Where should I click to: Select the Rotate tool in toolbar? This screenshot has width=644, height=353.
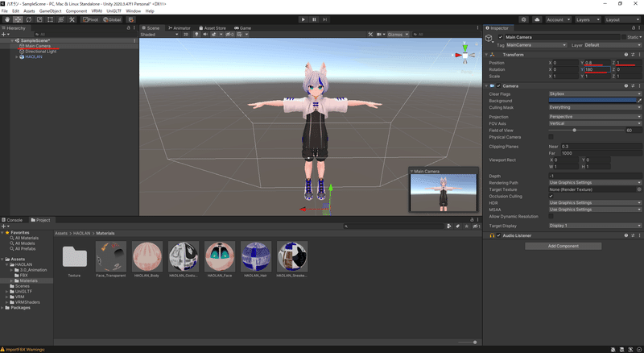[29, 19]
